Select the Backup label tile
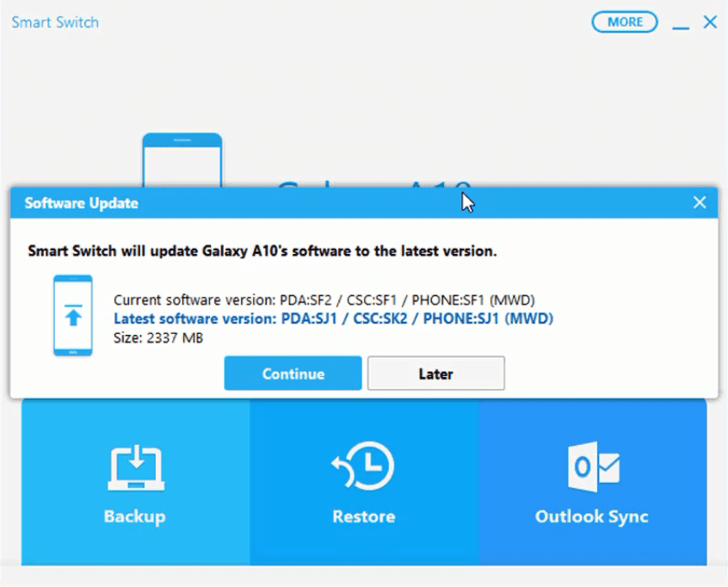This screenshot has height=587, width=728. (x=134, y=516)
